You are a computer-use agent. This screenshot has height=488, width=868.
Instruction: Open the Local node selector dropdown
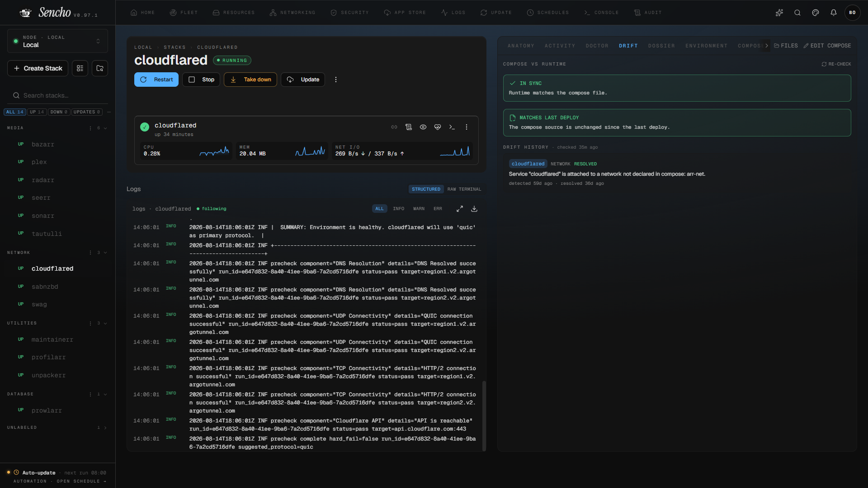[57, 41]
